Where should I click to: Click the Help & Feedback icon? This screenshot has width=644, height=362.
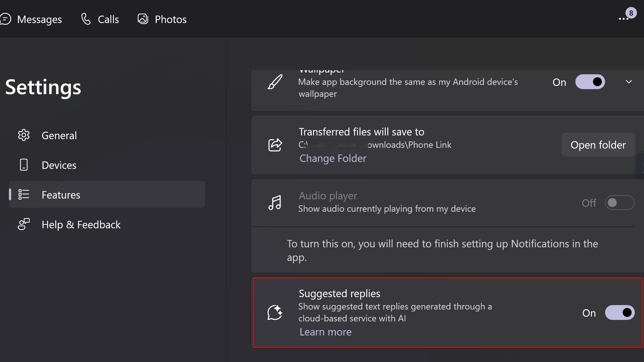point(24,224)
